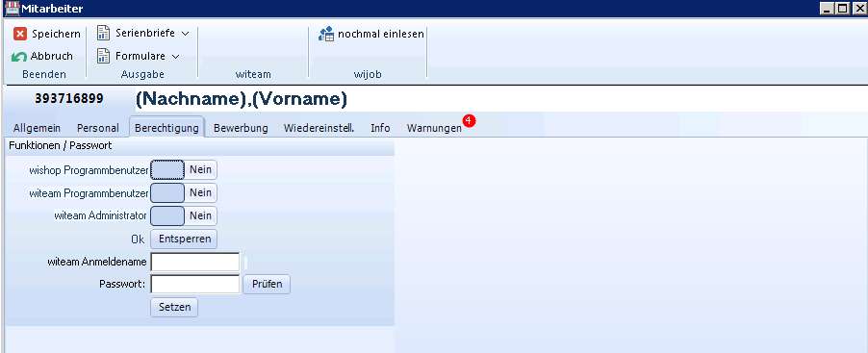
Task: Click into the Passwort input field
Action: coord(194,284)
